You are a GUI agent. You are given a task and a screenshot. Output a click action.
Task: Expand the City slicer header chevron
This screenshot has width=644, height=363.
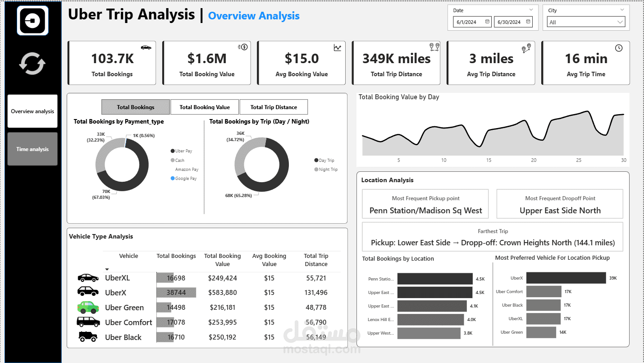click(x=622, y=9)
